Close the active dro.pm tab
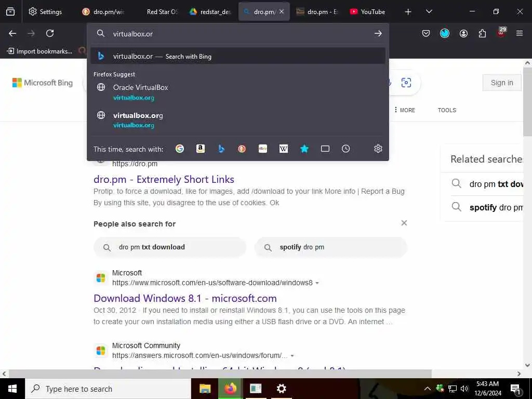The width and height of the screenshot is (532, 399). click(x=281, y=11)
